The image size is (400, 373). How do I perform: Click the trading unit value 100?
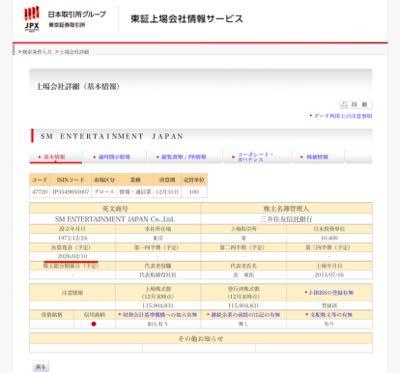194,192
